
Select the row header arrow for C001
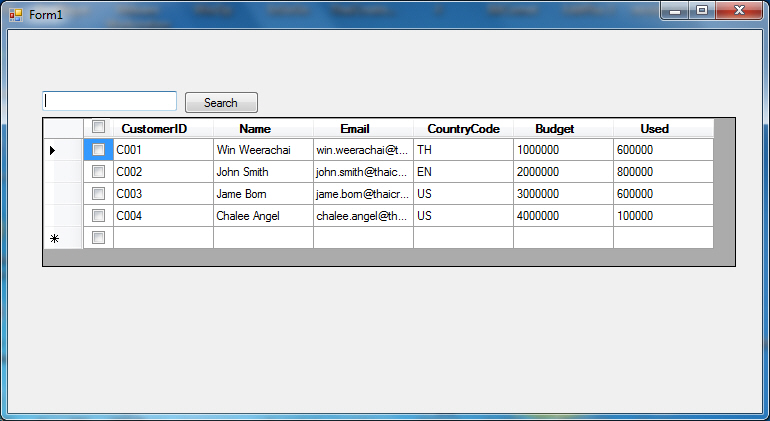click(63, 150)
